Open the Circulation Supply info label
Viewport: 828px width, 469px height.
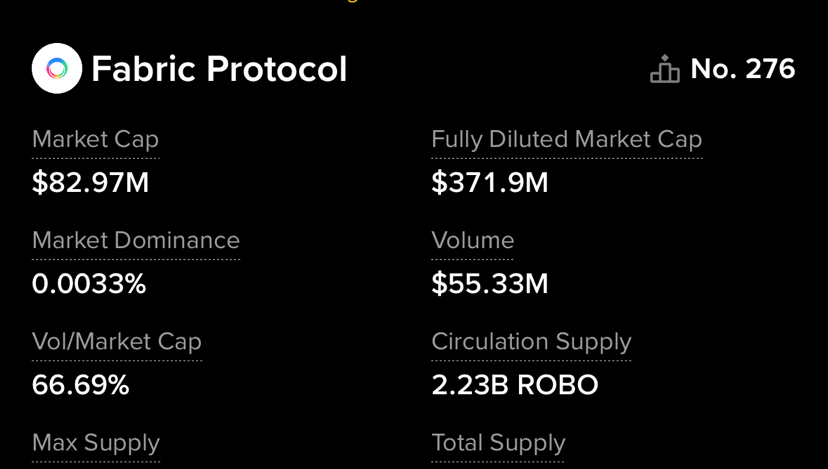[x=531, y=342]
